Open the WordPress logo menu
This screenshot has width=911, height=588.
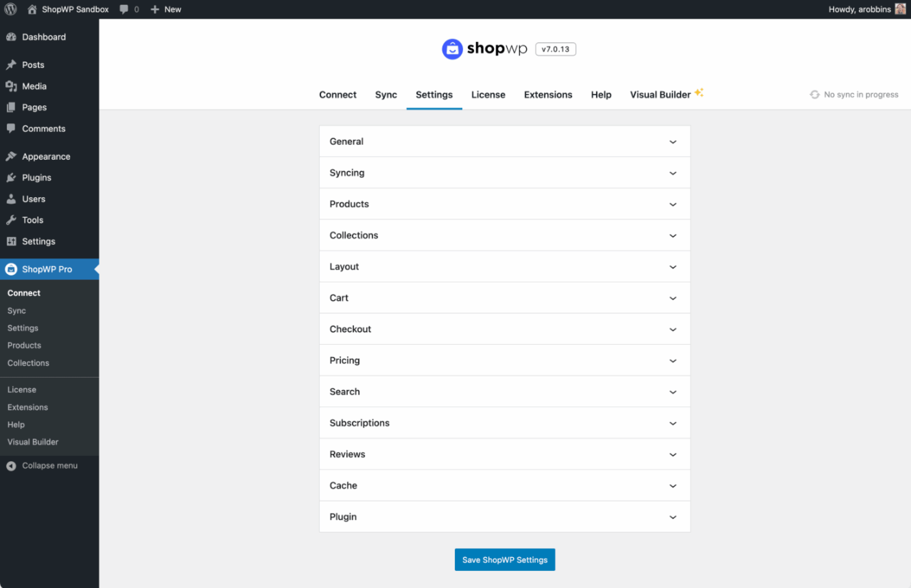[x=10, y=9]
